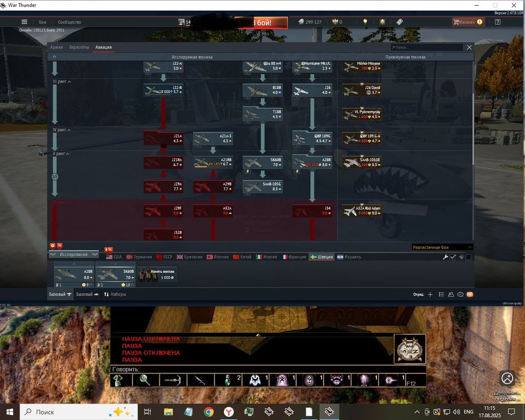Select the Bf 109G group card

click(x=312, y=138)
